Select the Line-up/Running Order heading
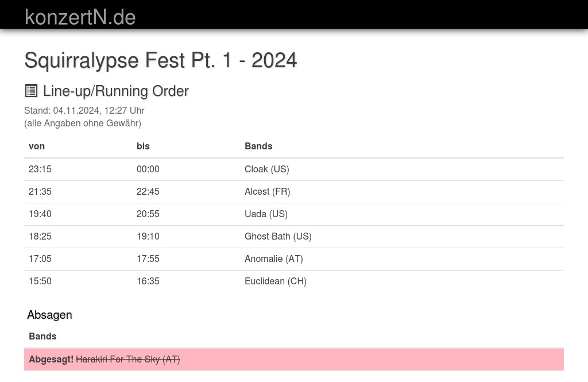This screenshot has height=382, width=588. coord(115,91)
